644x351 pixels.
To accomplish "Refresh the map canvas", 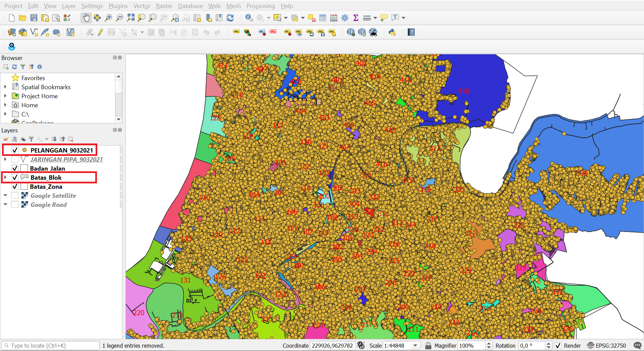I will pos(230,17).
